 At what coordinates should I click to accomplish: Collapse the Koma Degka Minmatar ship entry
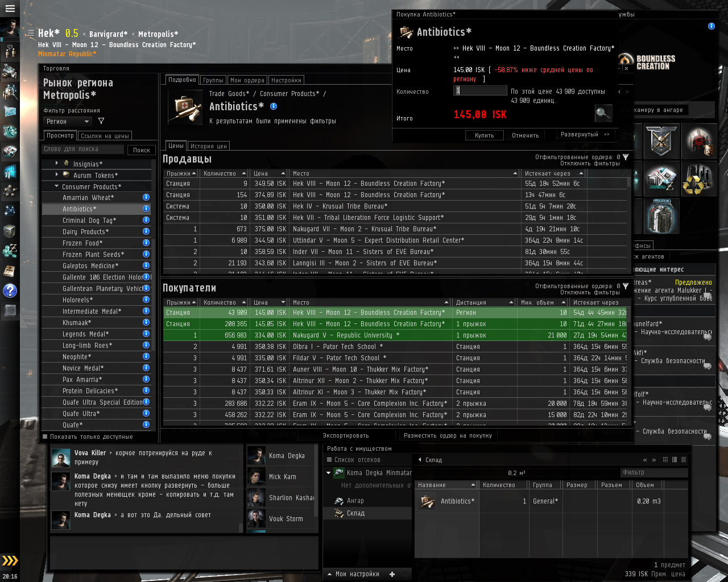(x=329, y=472)
